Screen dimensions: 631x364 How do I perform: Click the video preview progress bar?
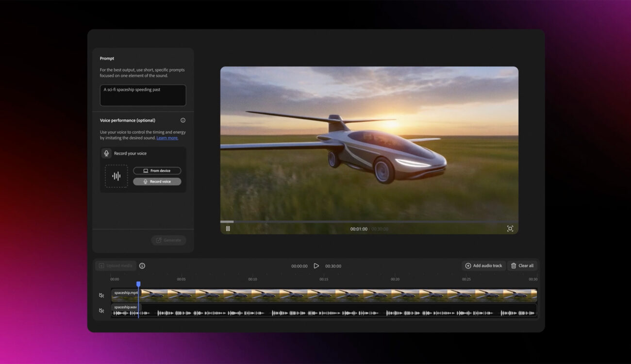click(369, 221)
